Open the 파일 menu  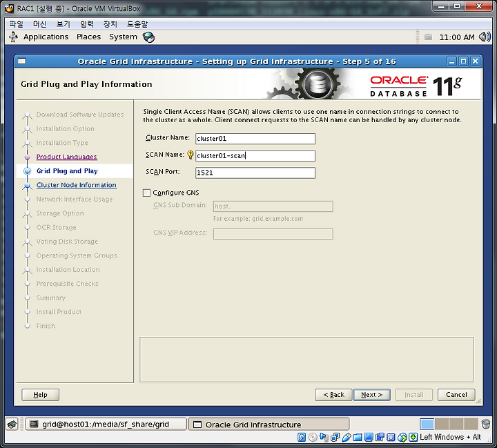coord(16,24)
